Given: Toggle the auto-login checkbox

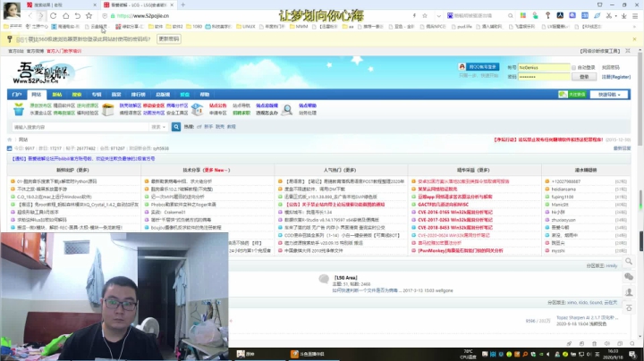Looking at the screenshot, I should coord(573,67).
